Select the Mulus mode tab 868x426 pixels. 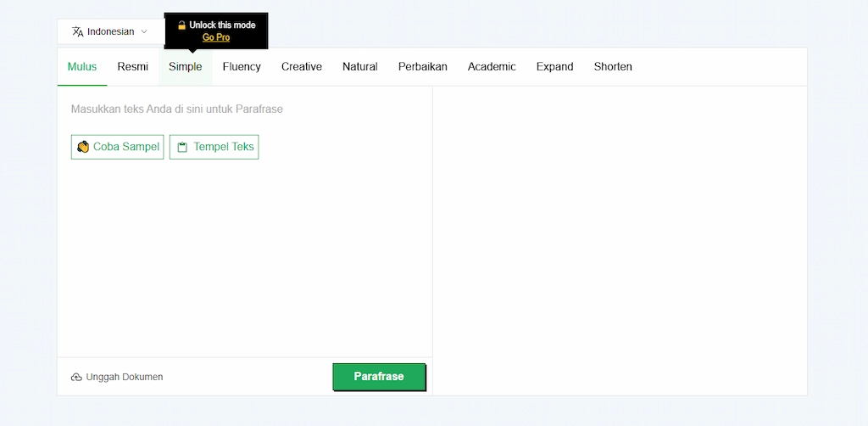(x=82, y=66)
